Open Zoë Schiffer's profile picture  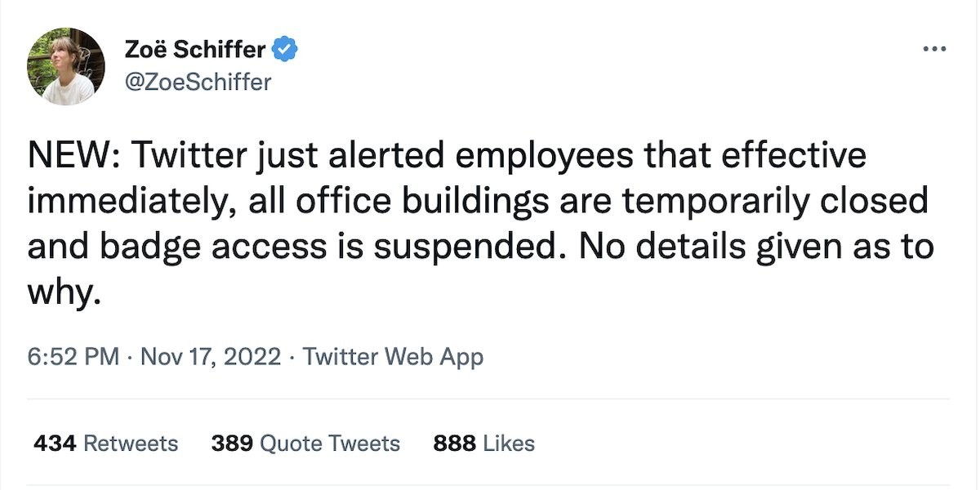coord(66,66)
